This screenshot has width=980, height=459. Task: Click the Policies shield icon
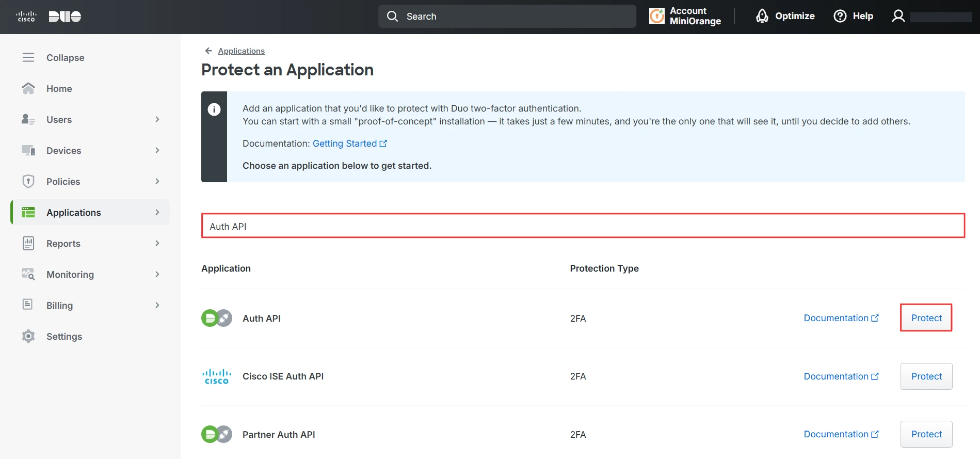coord(28,181)
